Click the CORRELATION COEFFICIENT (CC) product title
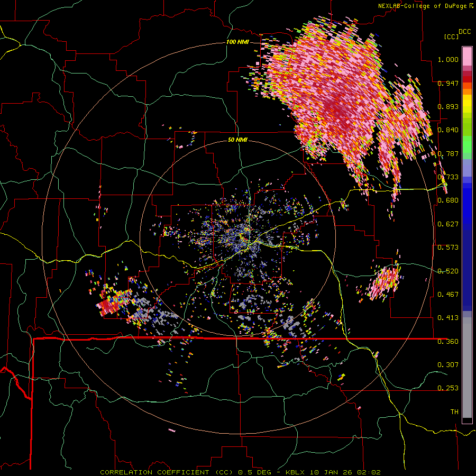Screen dimensions: 476x476 (x=167, y=472)
